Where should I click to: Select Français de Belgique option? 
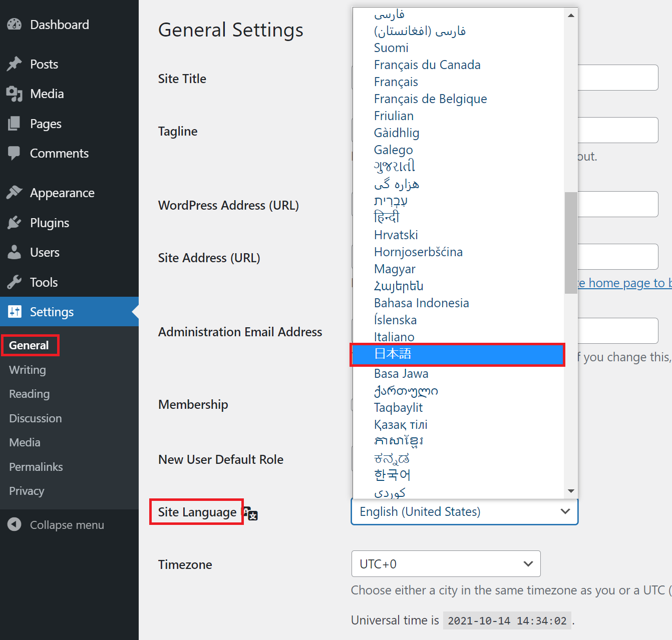click(458, 99)
